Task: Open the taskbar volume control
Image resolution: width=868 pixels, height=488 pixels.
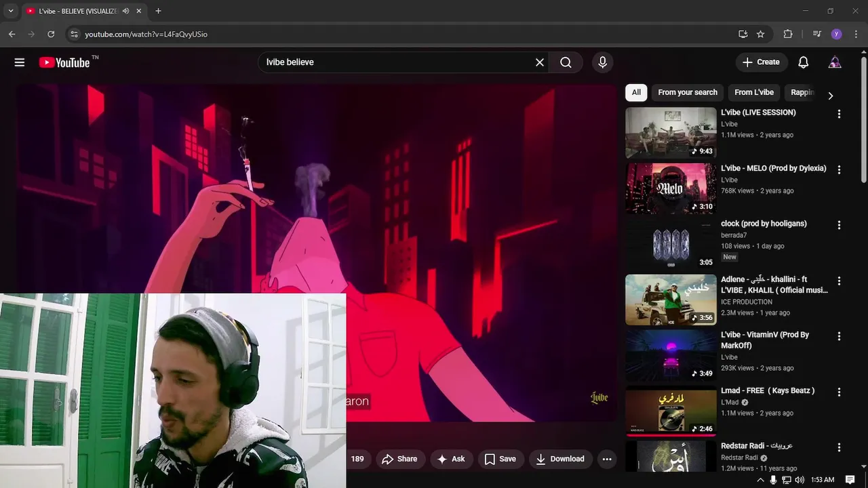Action: coord(800,480)
